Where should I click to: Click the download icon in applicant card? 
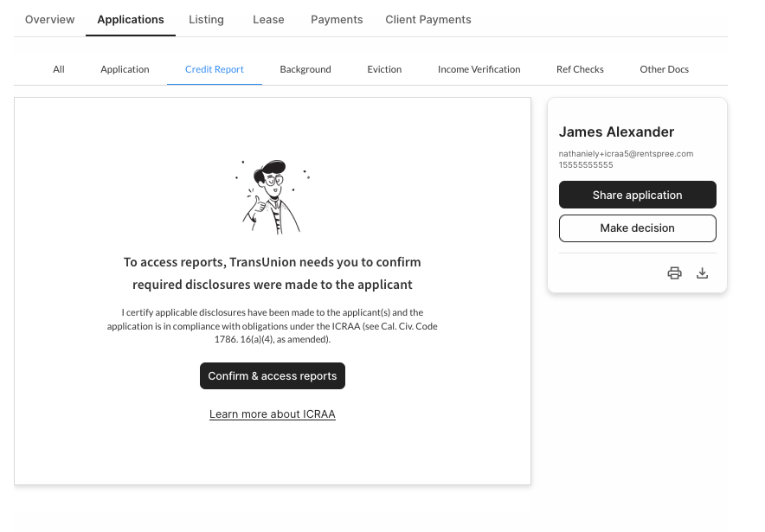click(x=703, y=273)
